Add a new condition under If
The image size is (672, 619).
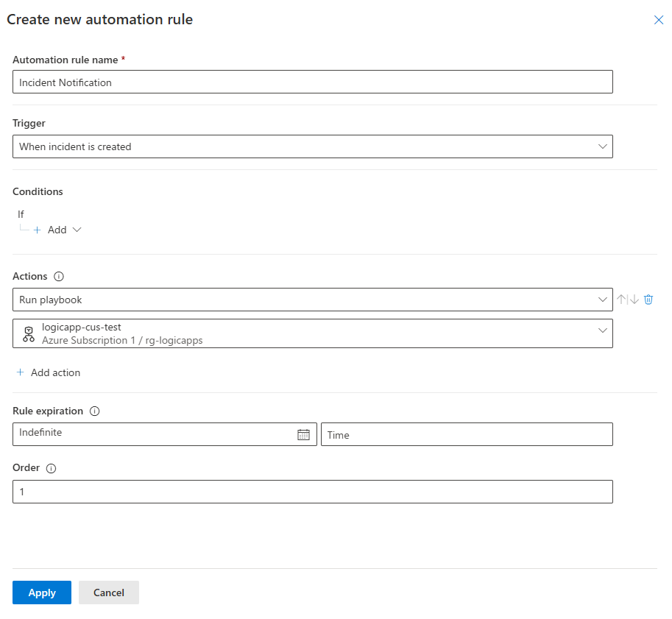pyautogui.click(x=57, y=230)
